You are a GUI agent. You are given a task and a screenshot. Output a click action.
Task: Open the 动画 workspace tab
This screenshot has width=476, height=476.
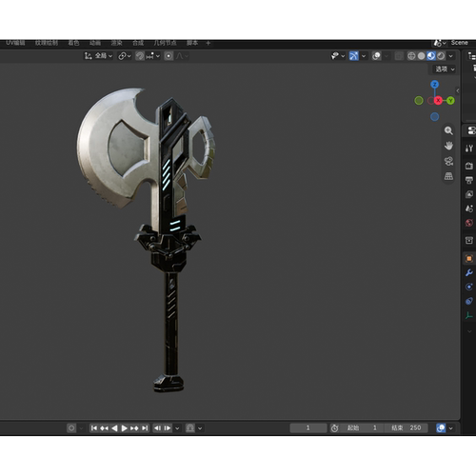tap(95, 43)
